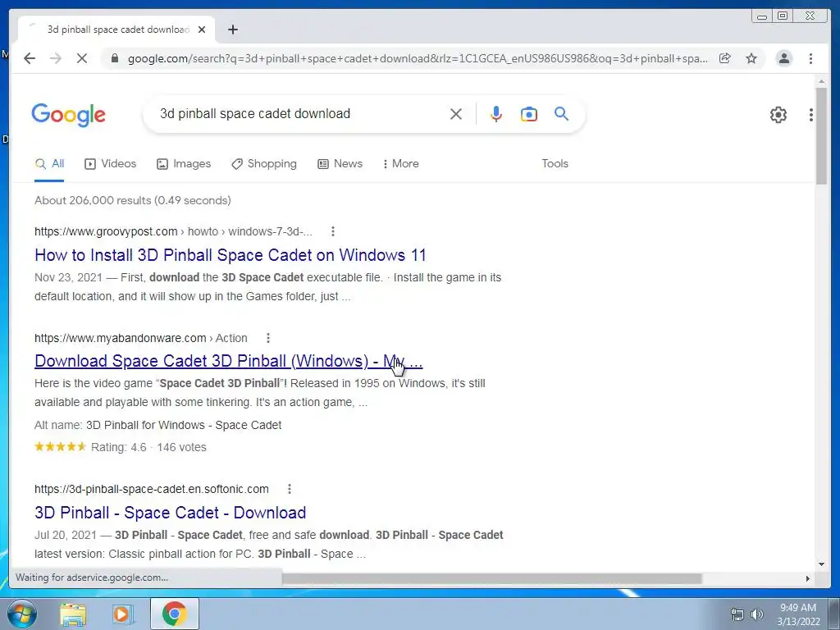Open a new browser tab
Screen dimensions: 840x630
click(232, 30)
